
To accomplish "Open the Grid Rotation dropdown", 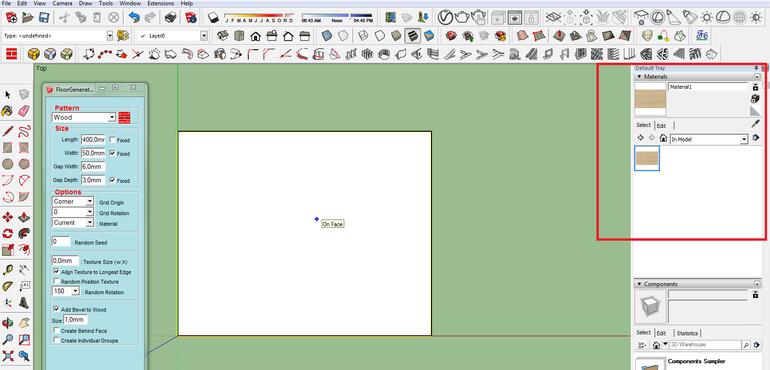I will pyautogui.click(x=89, y=212).
